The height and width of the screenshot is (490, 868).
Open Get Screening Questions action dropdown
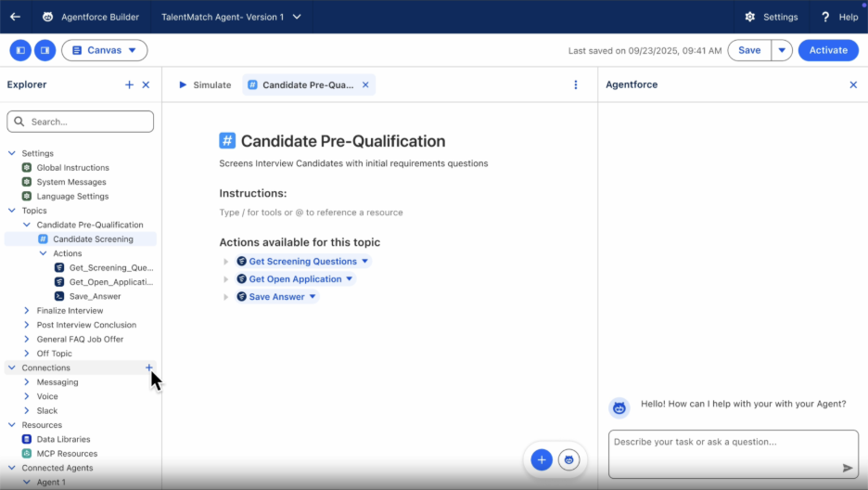tap(364, 262)
